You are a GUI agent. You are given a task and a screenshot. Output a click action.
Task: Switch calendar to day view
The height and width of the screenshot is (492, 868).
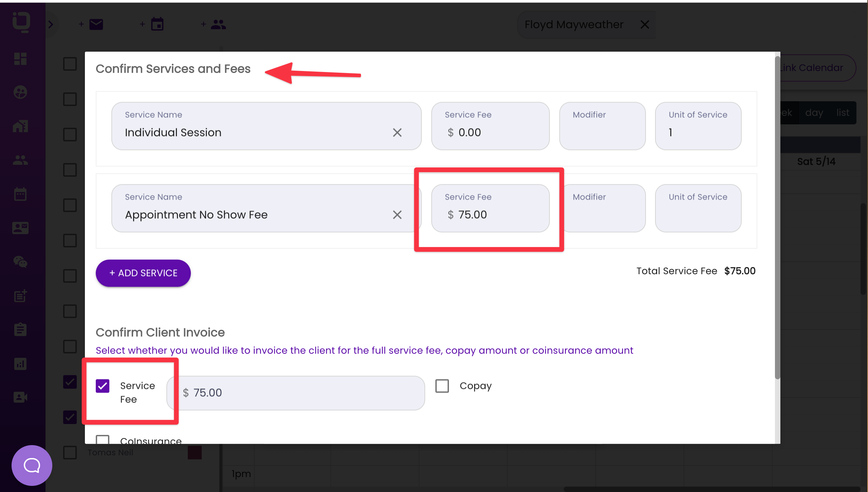point(814,112)
